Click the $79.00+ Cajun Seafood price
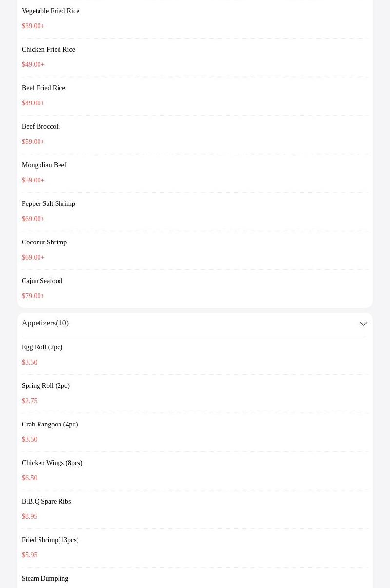 pyautogui.click(x=33, y=296)
